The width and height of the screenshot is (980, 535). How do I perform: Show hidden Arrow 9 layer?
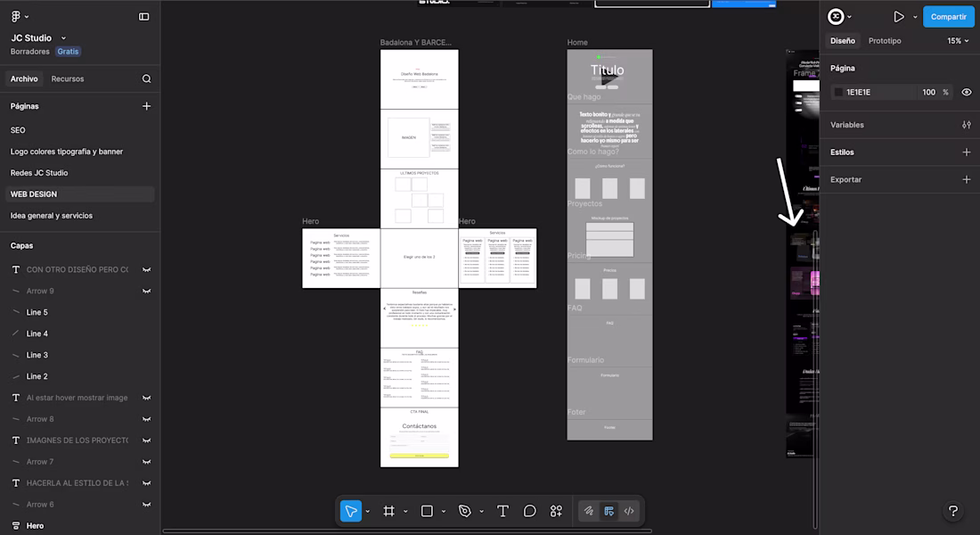coord(146,291)
